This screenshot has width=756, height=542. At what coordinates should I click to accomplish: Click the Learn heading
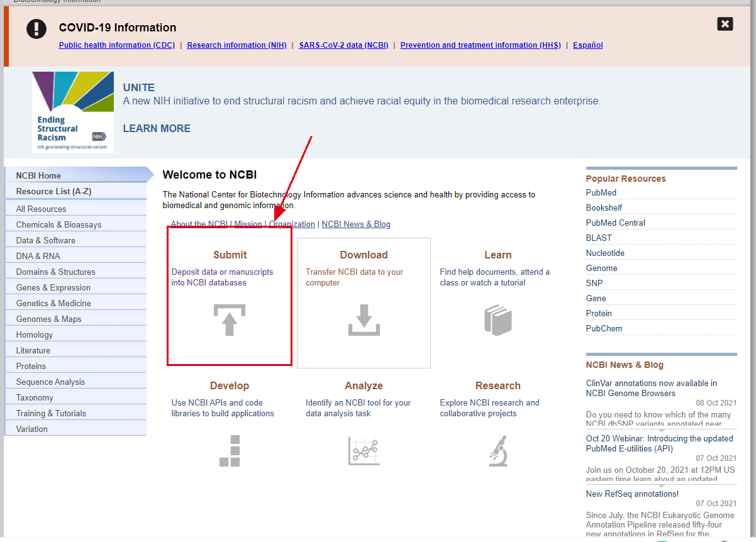498,255
